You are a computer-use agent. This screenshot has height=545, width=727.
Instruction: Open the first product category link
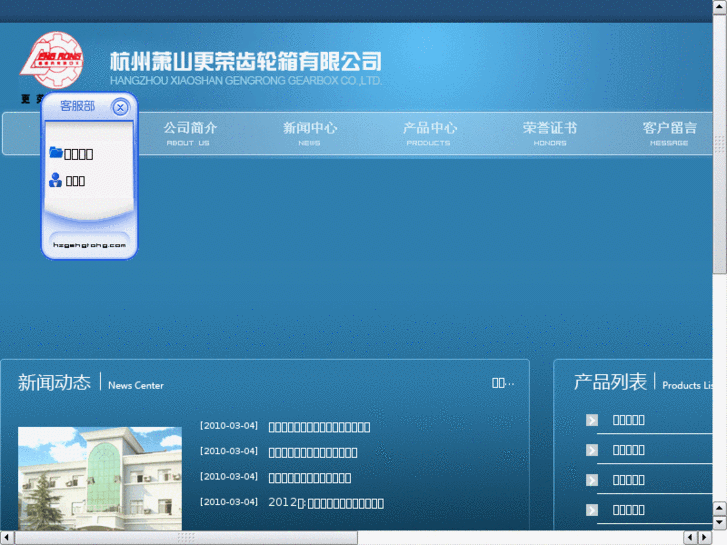click(x=629, y=420)
